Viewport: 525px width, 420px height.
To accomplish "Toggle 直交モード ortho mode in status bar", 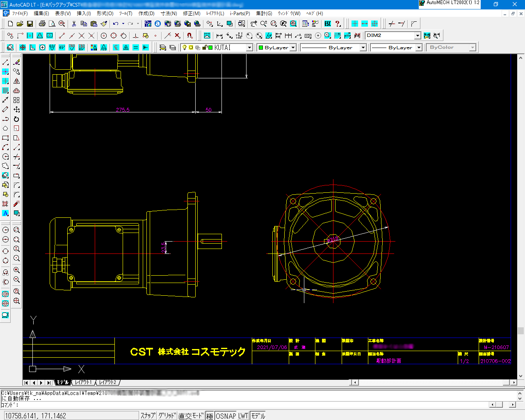I will [x=191, y=416].
